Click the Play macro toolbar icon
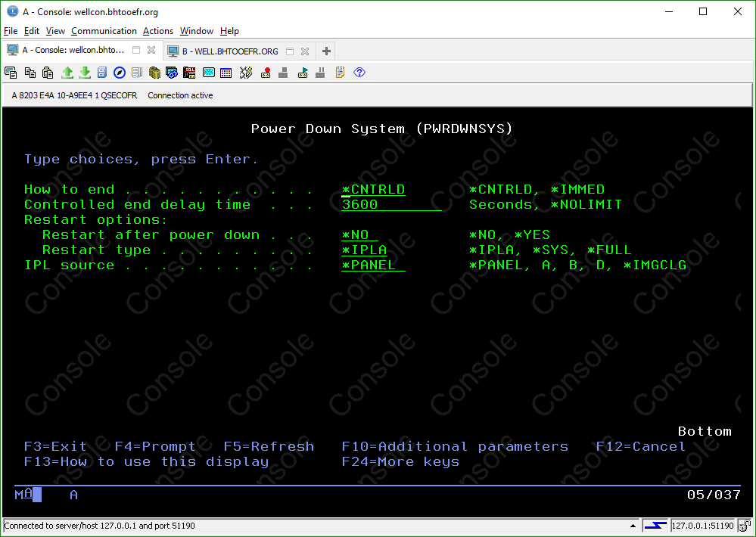 coord(303,73)
